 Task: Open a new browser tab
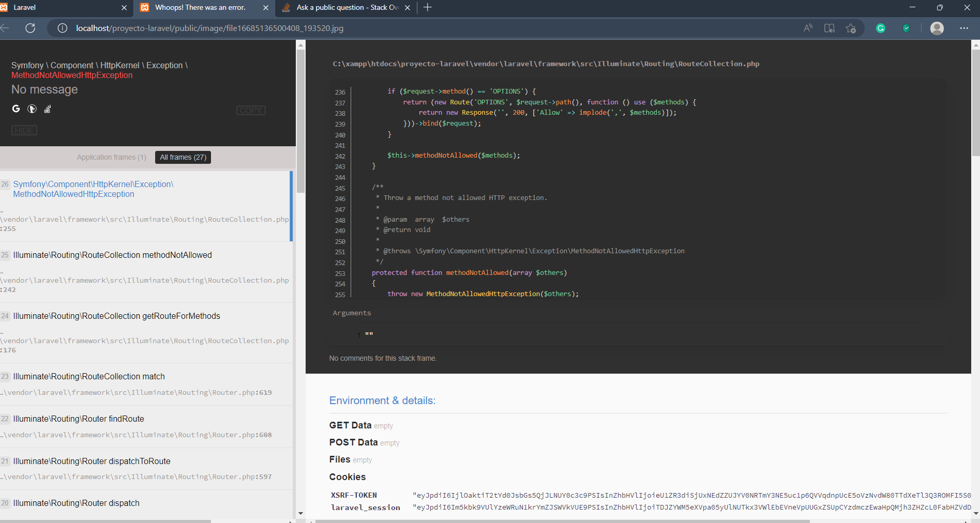[428, 7]
